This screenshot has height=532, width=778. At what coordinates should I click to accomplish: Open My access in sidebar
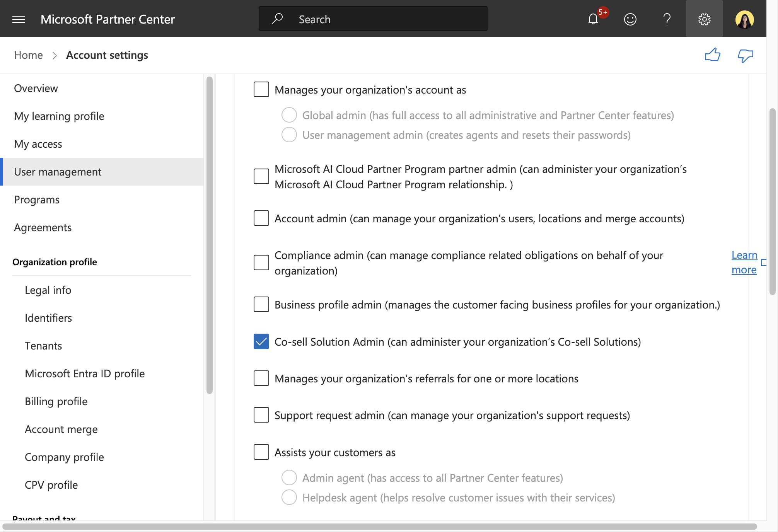102,144
